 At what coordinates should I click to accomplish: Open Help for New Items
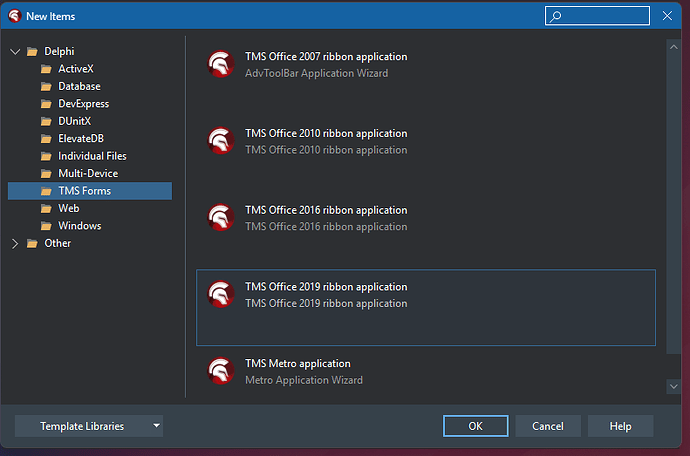pos(620,426)
